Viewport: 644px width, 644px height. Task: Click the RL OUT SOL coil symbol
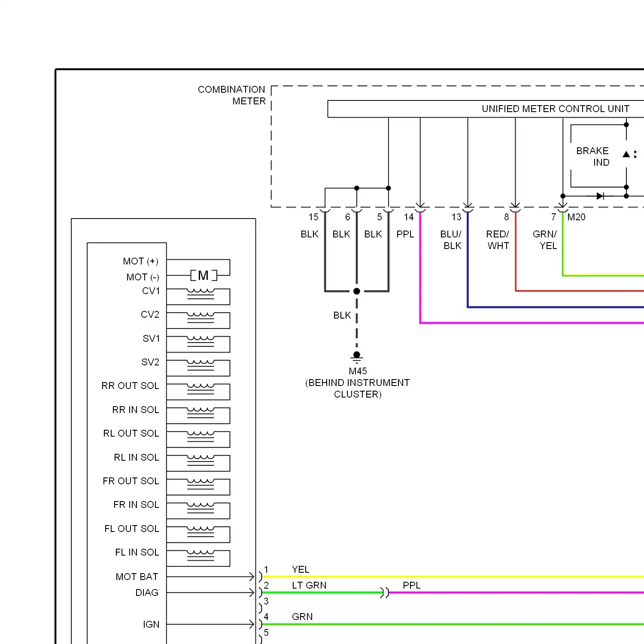pyautogui.click(x=200, y=437)
